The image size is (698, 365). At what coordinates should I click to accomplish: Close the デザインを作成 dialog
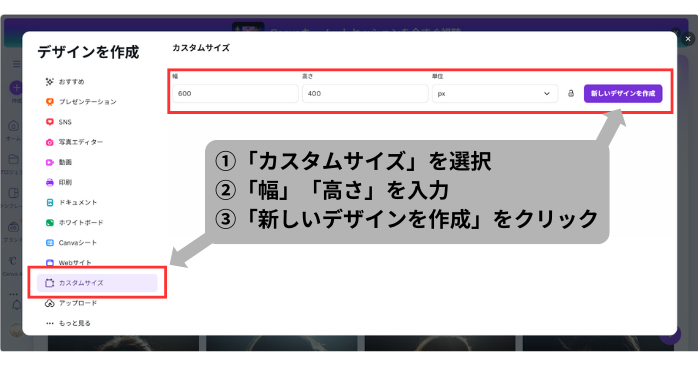[688, 39]
